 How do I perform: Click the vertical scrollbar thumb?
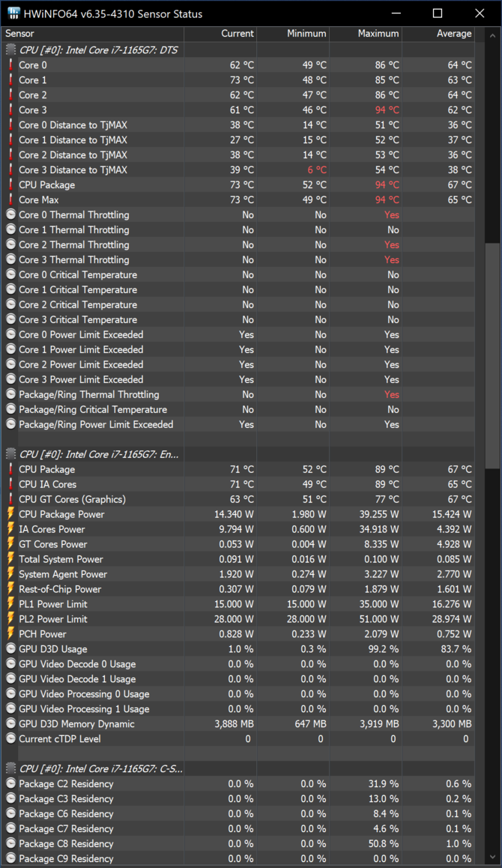(x=492, y=356)
